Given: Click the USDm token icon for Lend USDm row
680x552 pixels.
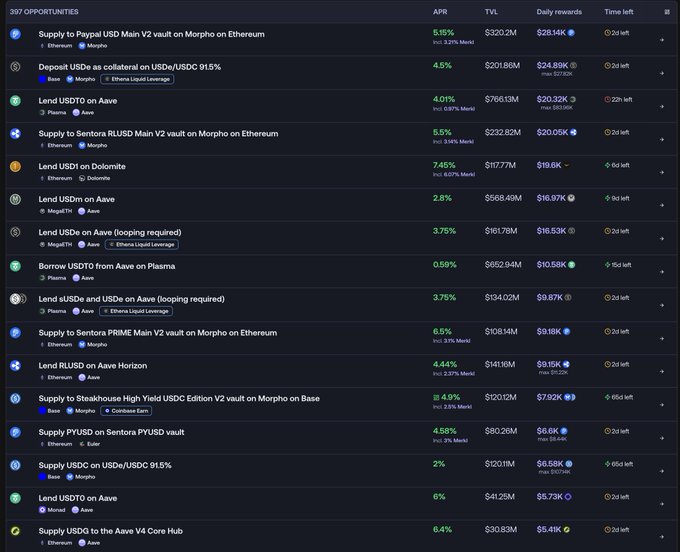Looking at the screenshot, I should (x=16, y=199).
